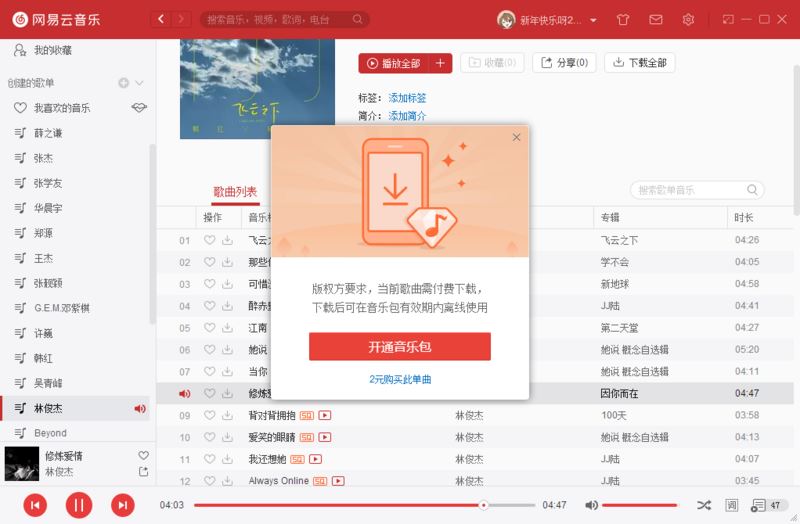Download song in row 09
Image resolution: width=800 pixels, height=524 pixels.
(x=228, y=415)
